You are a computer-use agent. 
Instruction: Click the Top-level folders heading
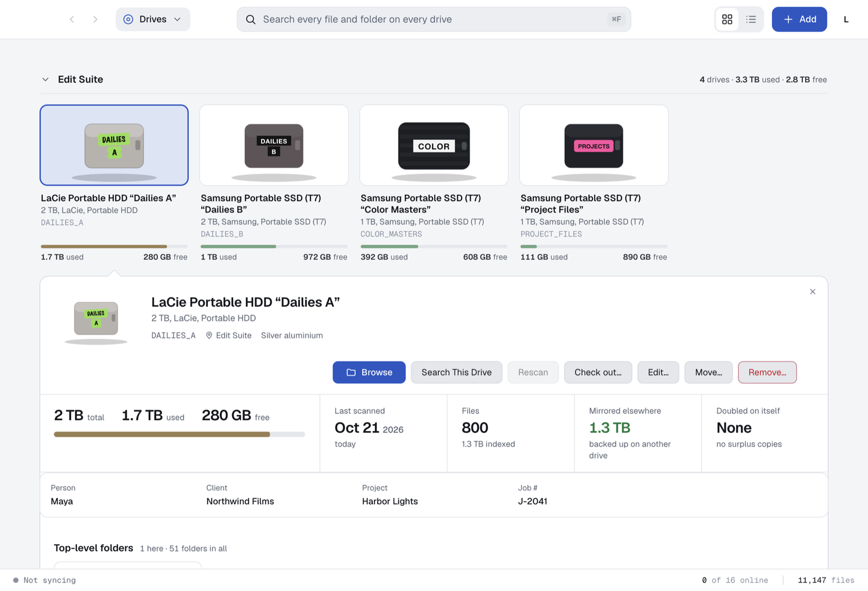pyautogui.click(x=93, y=548)
